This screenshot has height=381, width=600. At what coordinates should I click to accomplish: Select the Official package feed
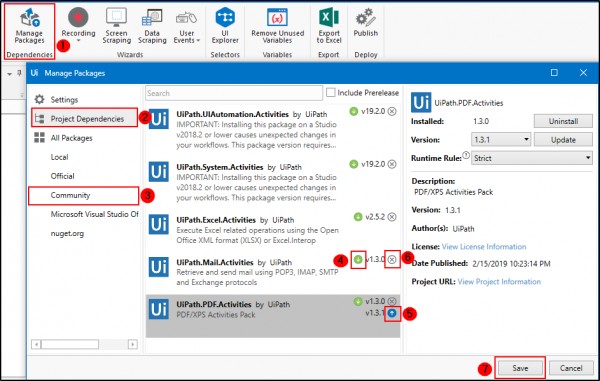click(x=62, y=176)
